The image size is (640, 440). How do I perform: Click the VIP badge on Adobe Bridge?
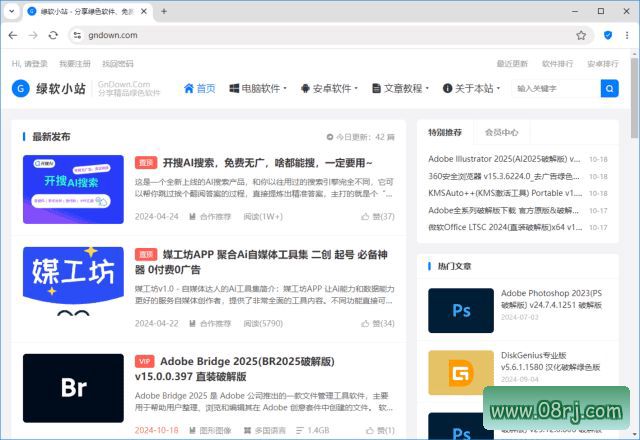click(144, 361)
